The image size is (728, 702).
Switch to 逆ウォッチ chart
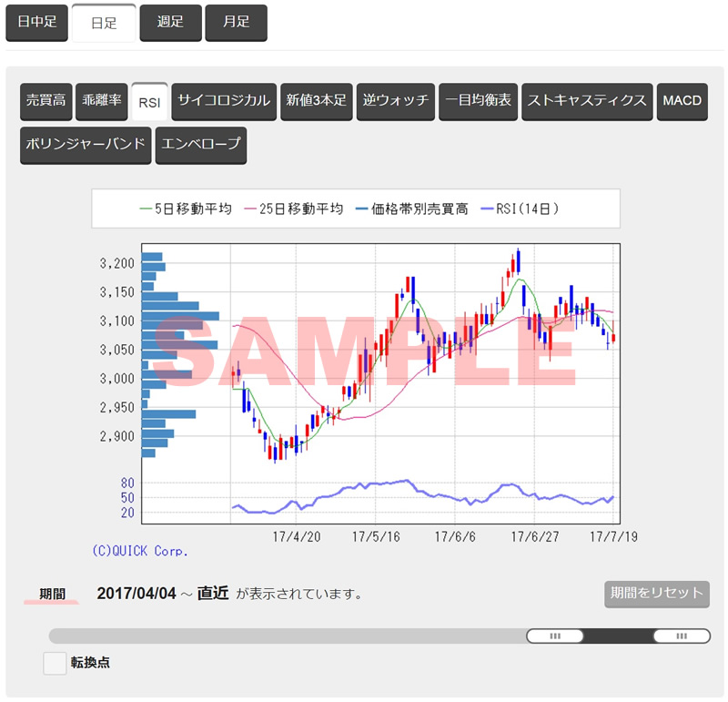[x=396, y=102]
